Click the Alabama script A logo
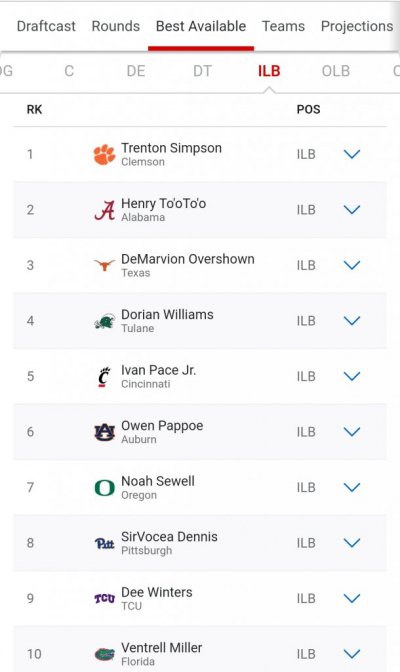Screen dimensions: 400x672 (x=105, y=210)
